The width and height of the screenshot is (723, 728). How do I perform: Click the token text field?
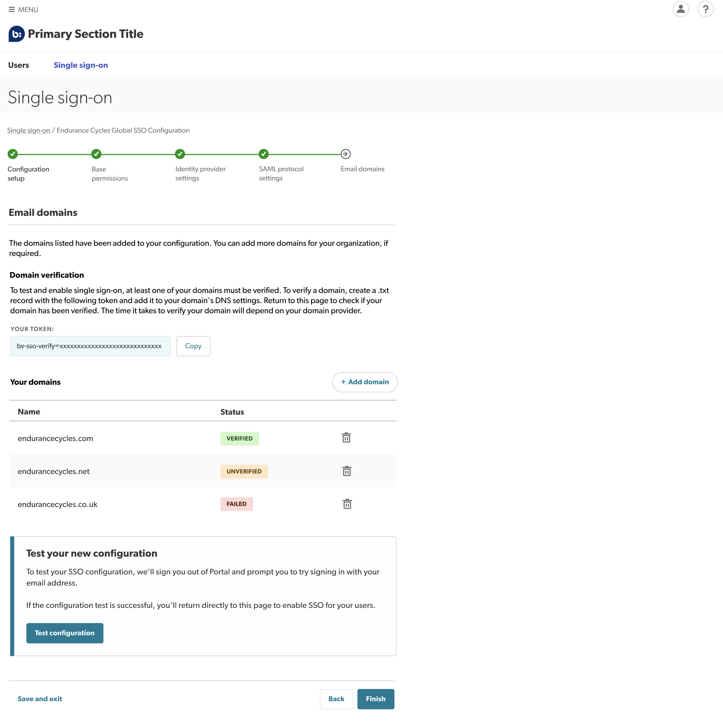point(90,346)
